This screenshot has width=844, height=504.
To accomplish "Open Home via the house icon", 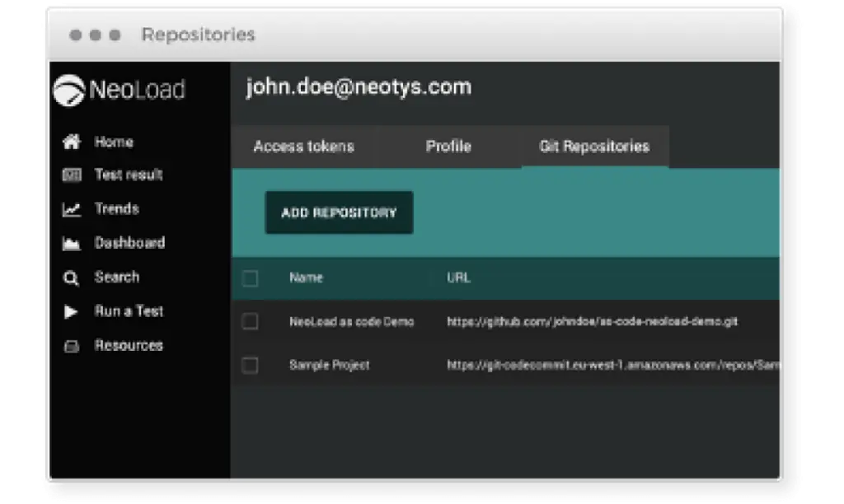I will tap(72, 142).
